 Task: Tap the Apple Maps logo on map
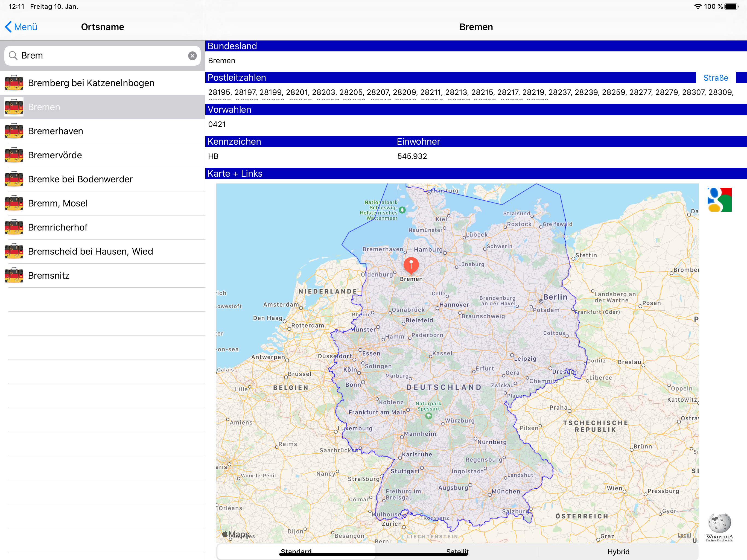tap(235, 534)
